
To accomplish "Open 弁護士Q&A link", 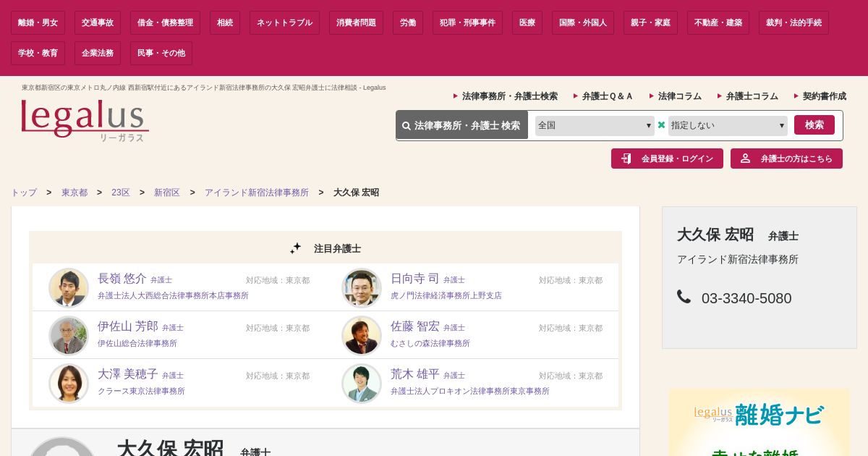I will pyautogui.click(x=608, y=96).
